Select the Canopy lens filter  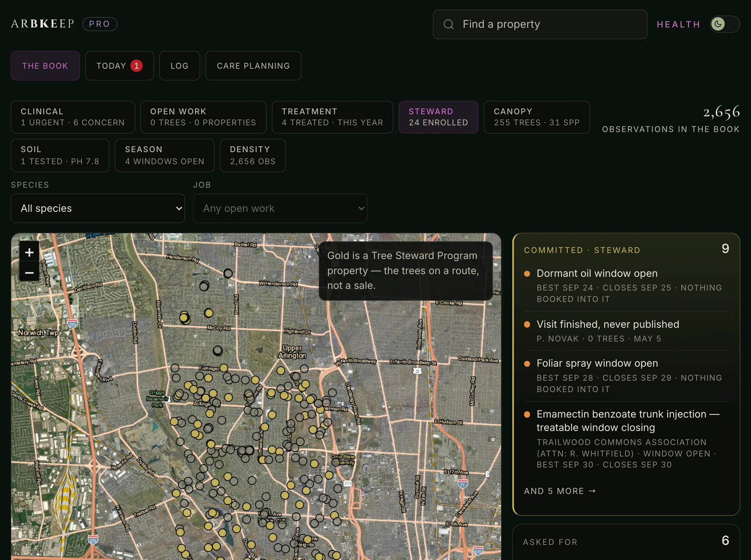(x=537, y=117)
